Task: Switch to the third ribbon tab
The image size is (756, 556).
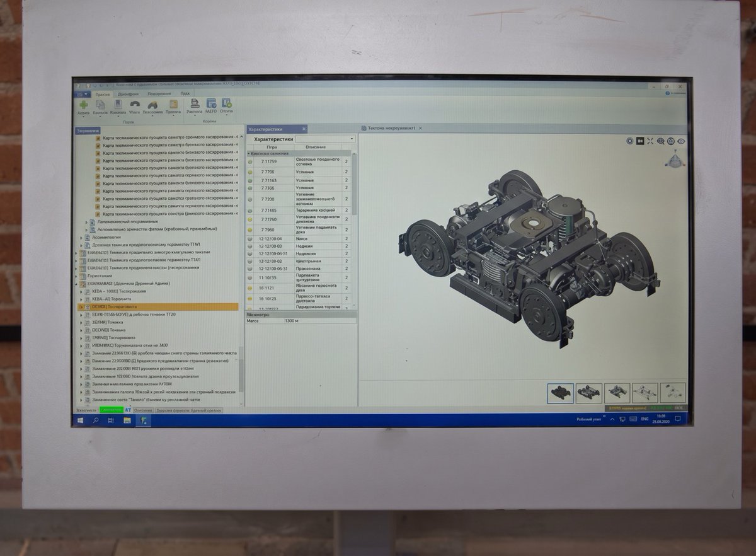Action: click(159, 94)
